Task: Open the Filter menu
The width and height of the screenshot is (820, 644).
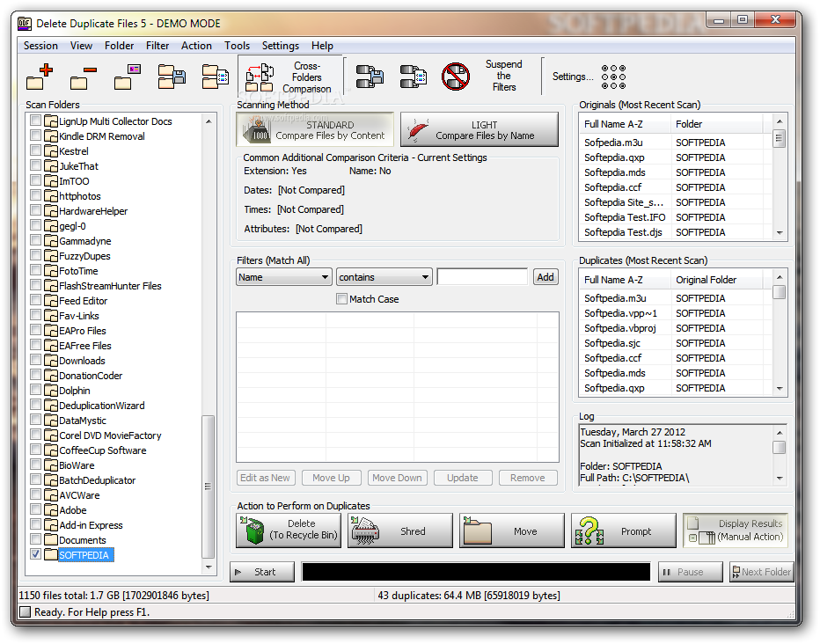Action: point(157,46)
